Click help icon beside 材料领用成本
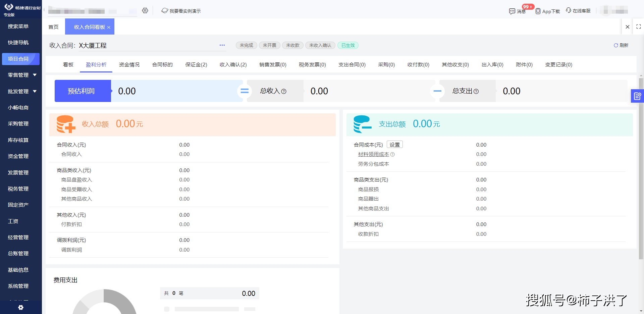Screen dimensions: 644x314 393,155
